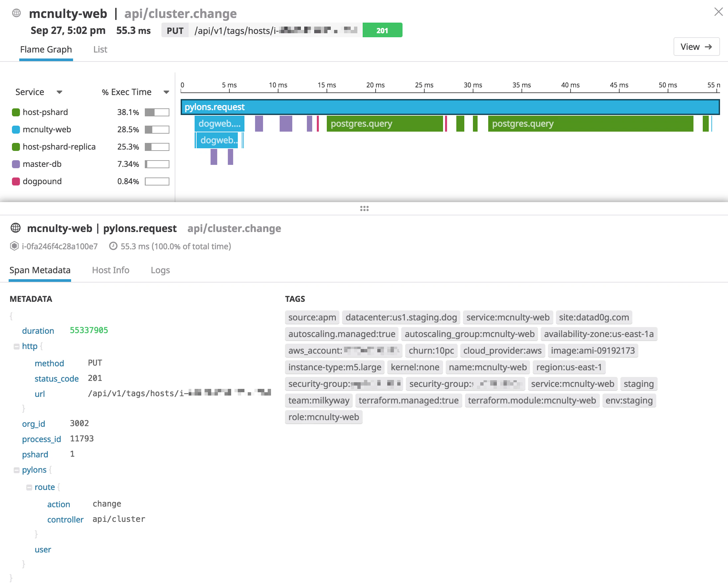Close the trace panel with the X
Screen dimensions: 728x585
click(x=718, y=12)
